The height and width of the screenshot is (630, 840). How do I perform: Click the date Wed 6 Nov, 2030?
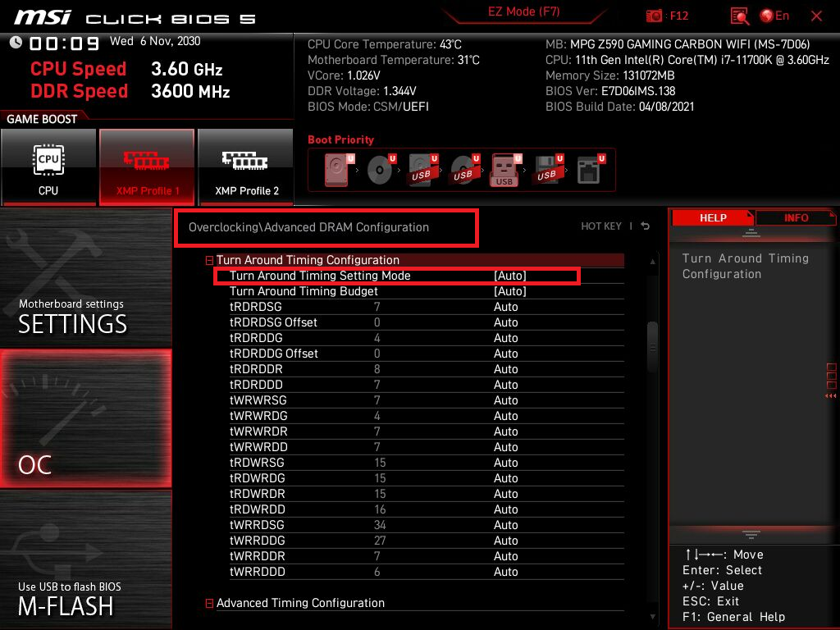[x=155, y=41]
